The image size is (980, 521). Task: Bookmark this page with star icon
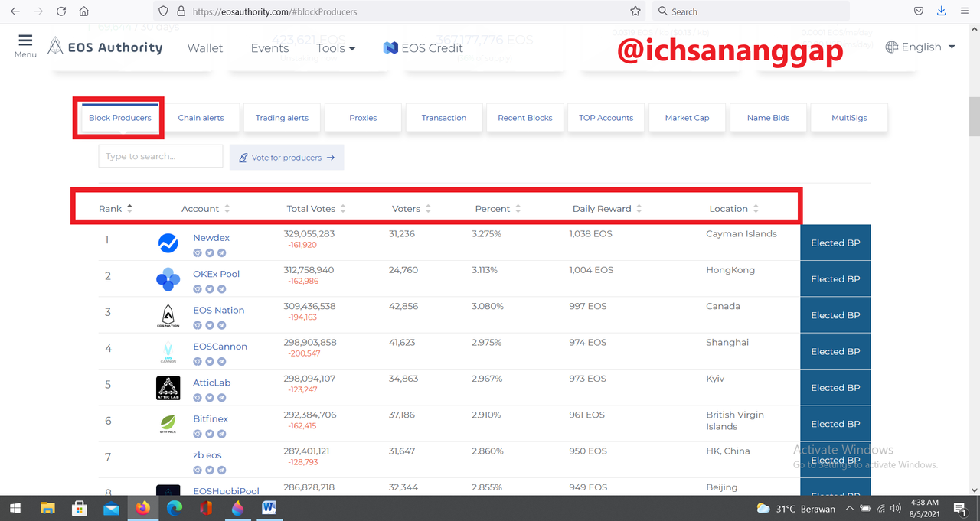635,11
